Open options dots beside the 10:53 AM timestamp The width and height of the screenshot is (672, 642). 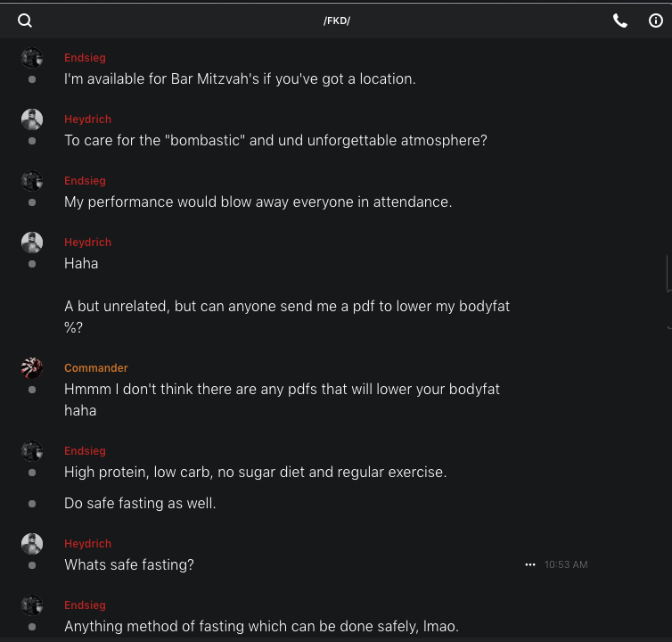pyautogui.click(x=530, y=564)
